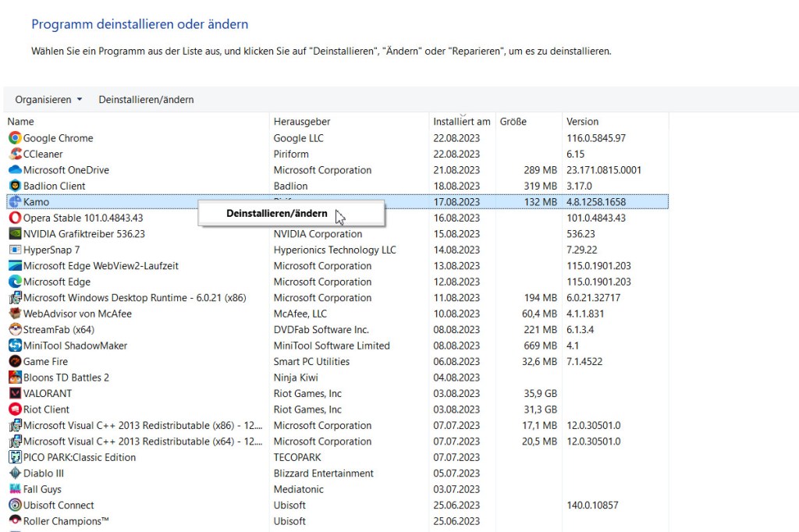Click the Riot Client icon
This screenshot has height=532, width=799.
point(16,410)
